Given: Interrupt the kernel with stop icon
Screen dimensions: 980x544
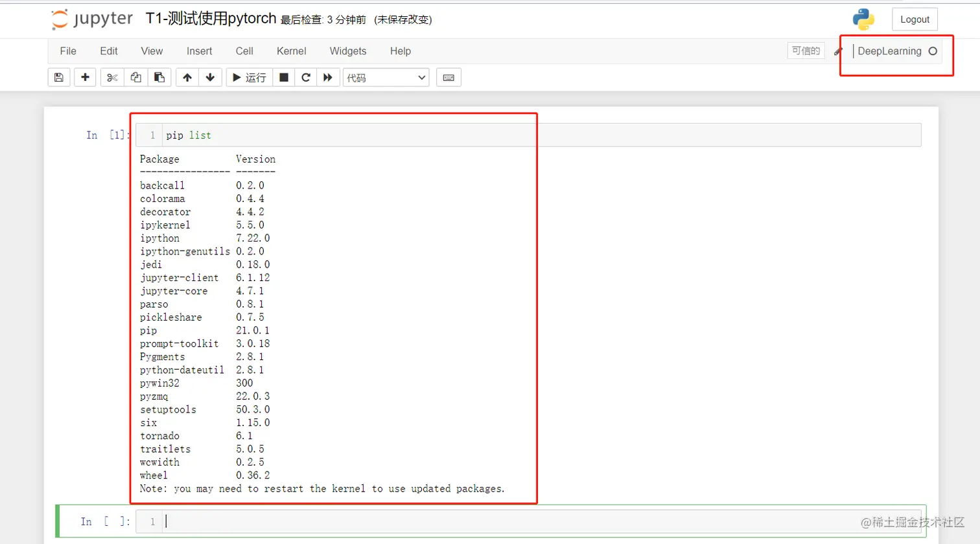Looking at the screenshot, I should point(284,78).
